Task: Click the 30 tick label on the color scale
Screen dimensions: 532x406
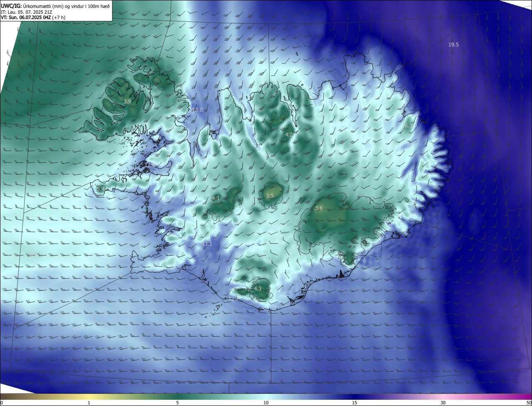Action: tap(443, 403)
